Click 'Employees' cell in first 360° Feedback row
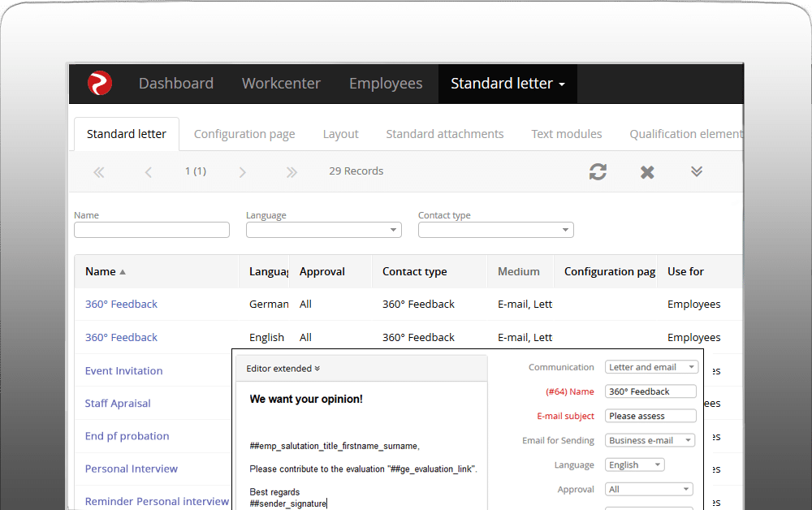 pyautogui.click(x=693, y=305)
